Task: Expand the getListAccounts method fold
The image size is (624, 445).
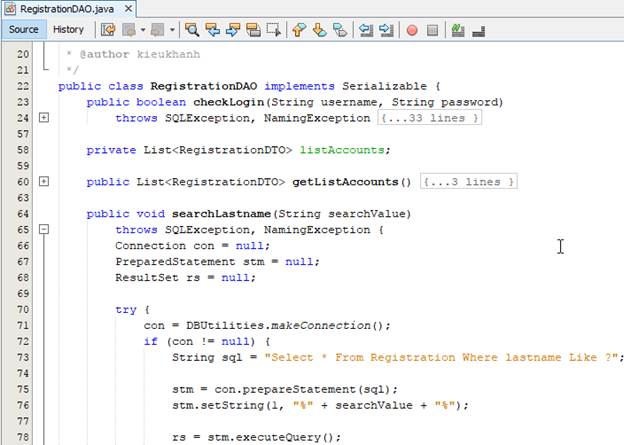Action: 44,181
